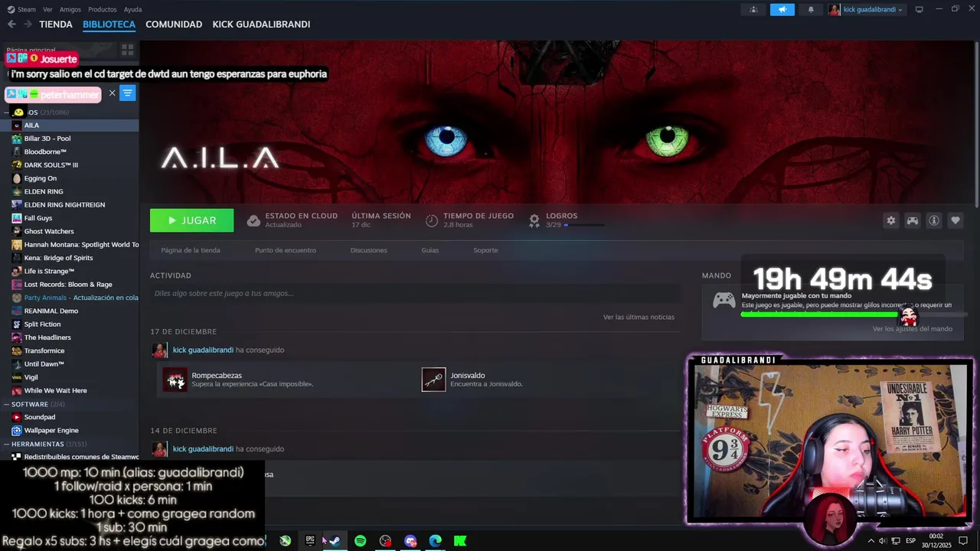The image size is (980, 551).
Task: Go forward with the right arrow
Action: coord(28,24)
